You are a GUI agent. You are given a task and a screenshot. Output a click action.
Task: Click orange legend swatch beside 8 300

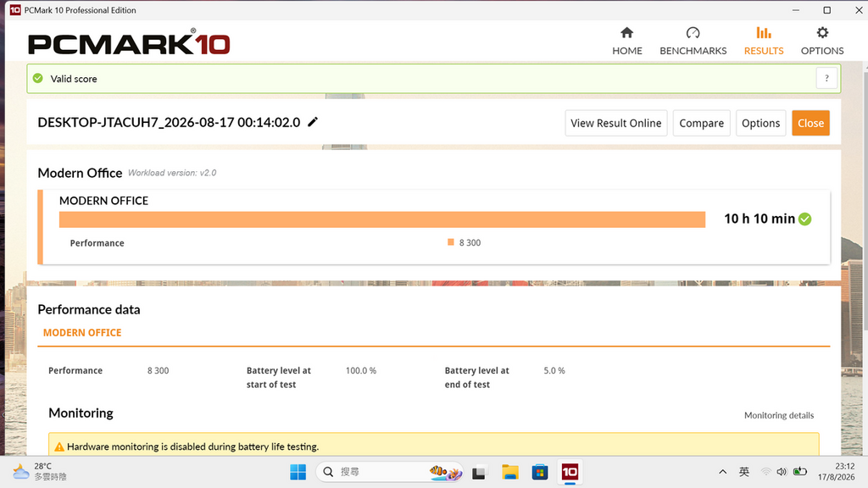pos(451,241)
